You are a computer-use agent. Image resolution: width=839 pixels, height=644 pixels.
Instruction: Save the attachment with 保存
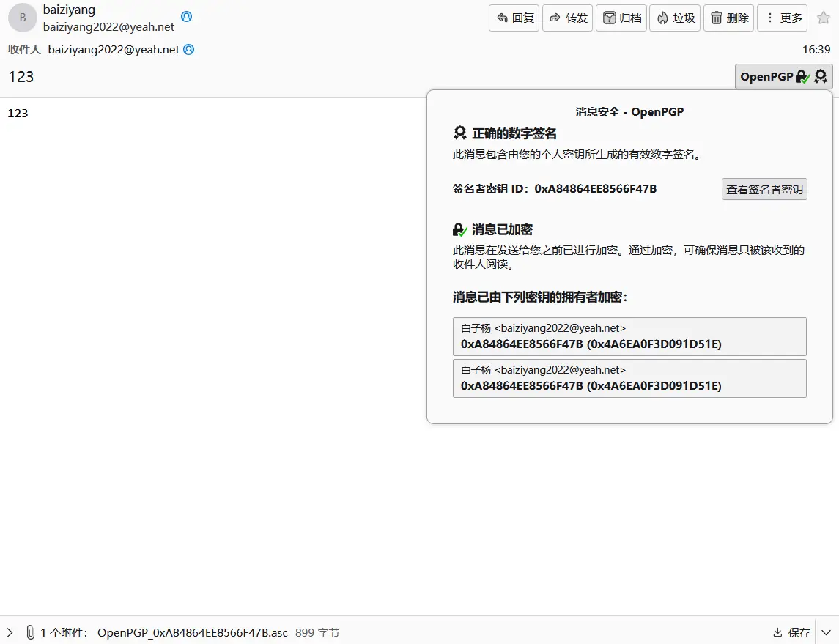(791, 632)
